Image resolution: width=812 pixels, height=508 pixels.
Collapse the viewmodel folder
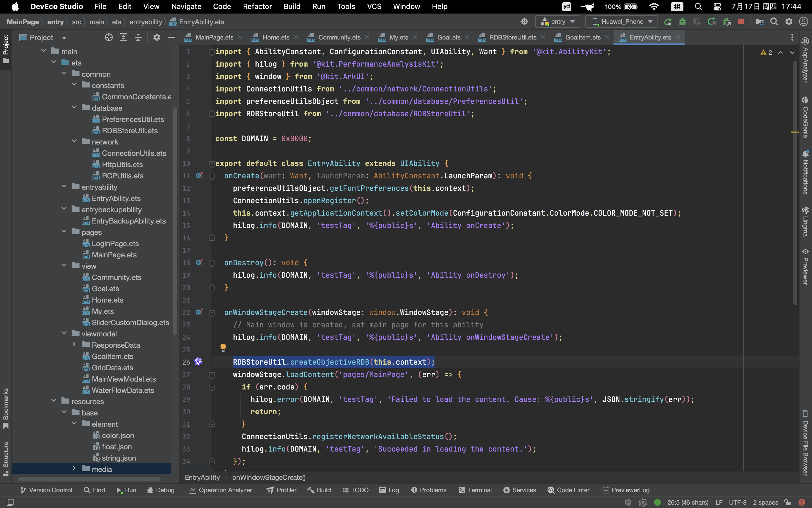pos(64,333)
